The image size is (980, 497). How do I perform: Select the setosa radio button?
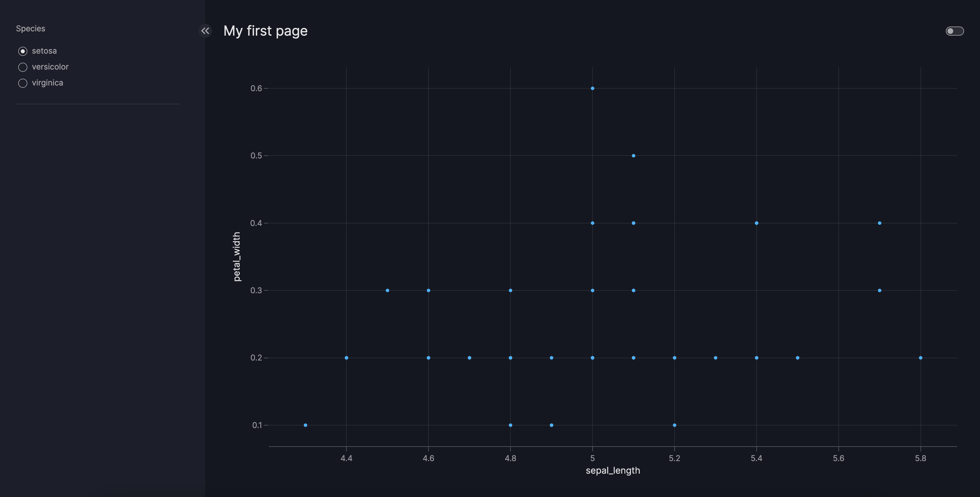23,51
